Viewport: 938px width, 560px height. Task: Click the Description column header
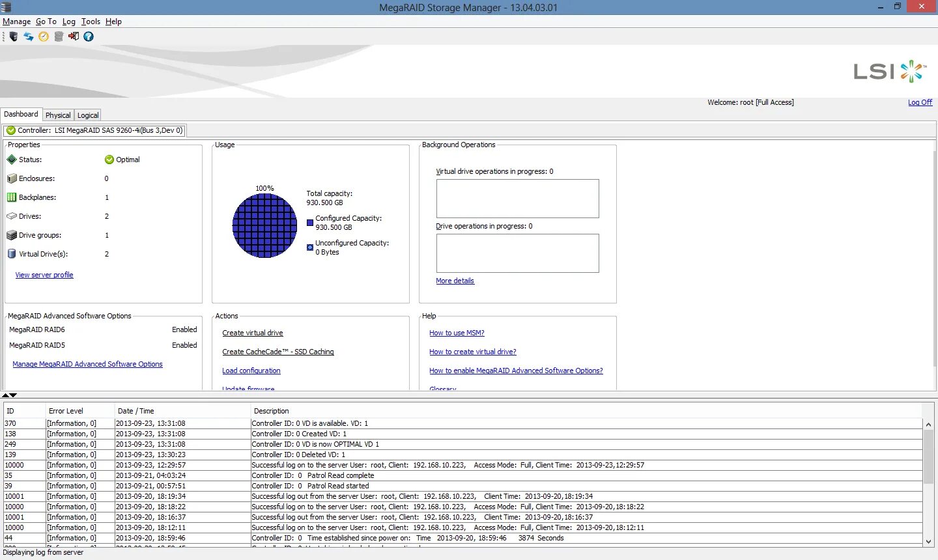586,411
